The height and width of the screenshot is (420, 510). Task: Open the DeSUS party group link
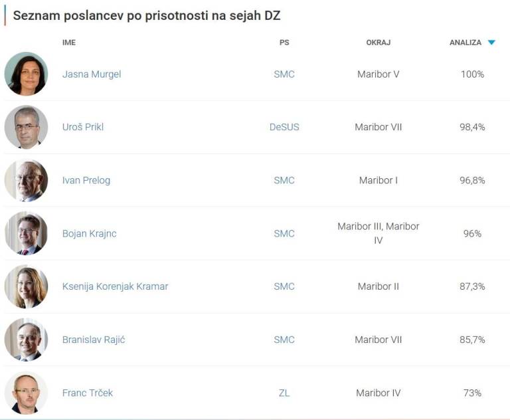284,127
